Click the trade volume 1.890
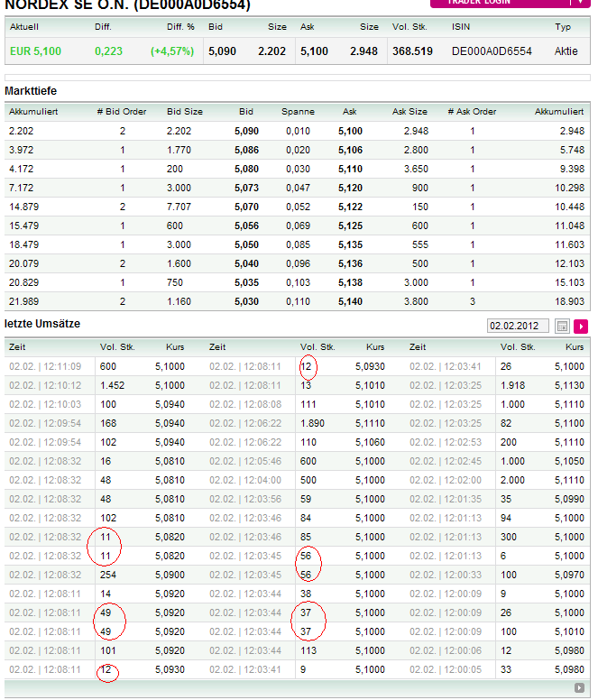The width and height of the screenshot is (598, 700). click(x=312, y=424)
